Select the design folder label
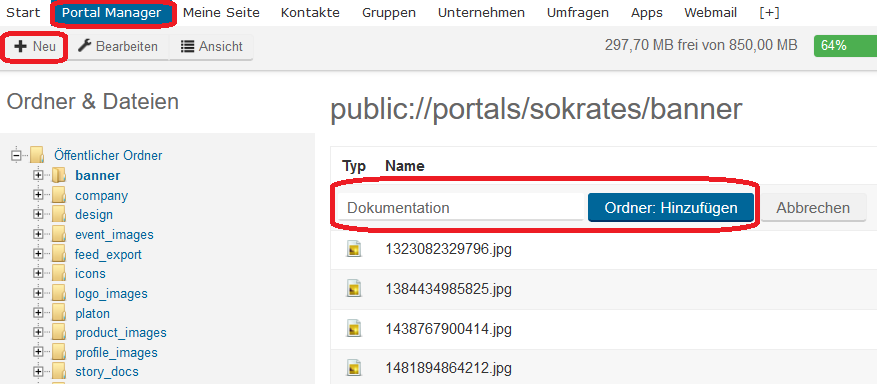Image resolution: width=877 pixels, height=384 pixels. point(94,215)
